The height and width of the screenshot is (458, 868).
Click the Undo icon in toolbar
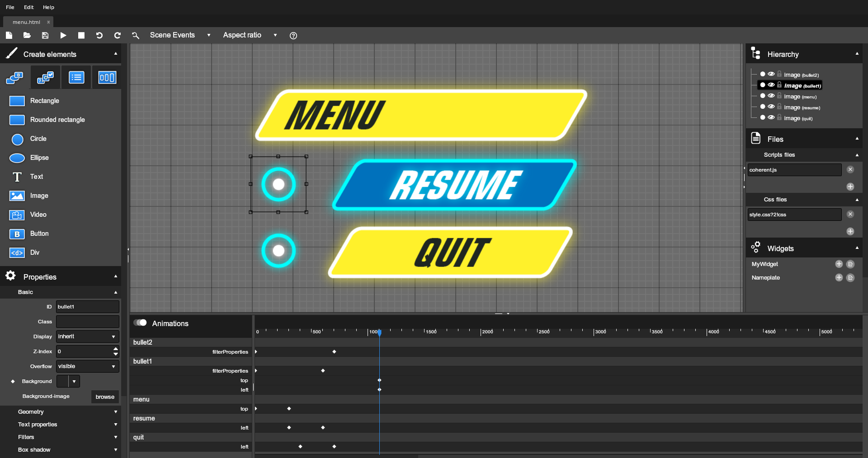pyautogui.click(x=99, y=35)
